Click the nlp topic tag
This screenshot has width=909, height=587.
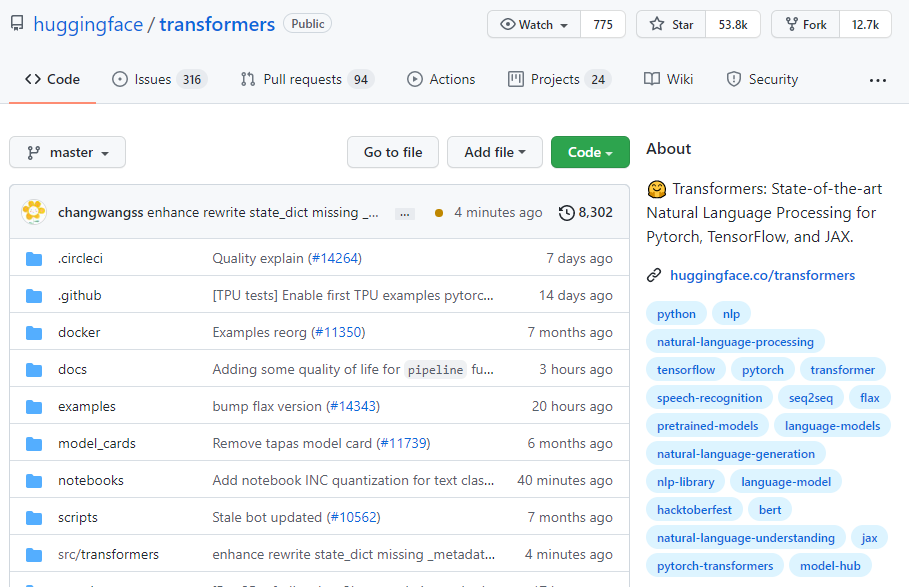coord(731,314)
